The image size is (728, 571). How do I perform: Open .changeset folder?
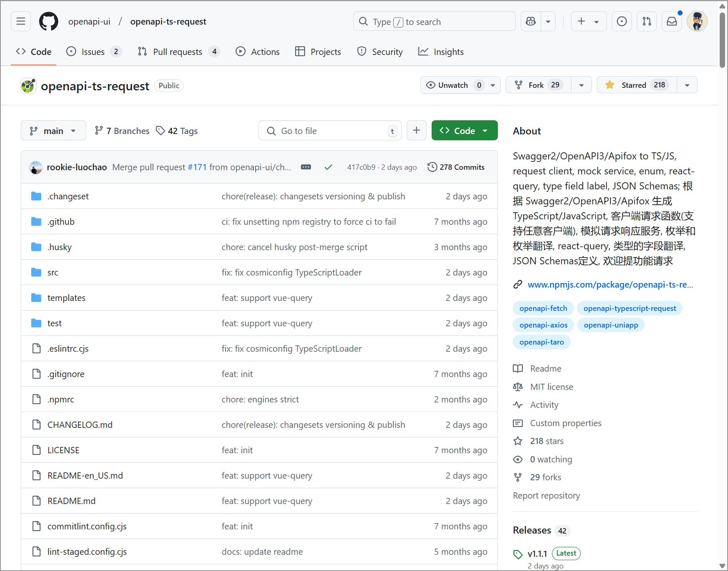(x=68, y=196)
